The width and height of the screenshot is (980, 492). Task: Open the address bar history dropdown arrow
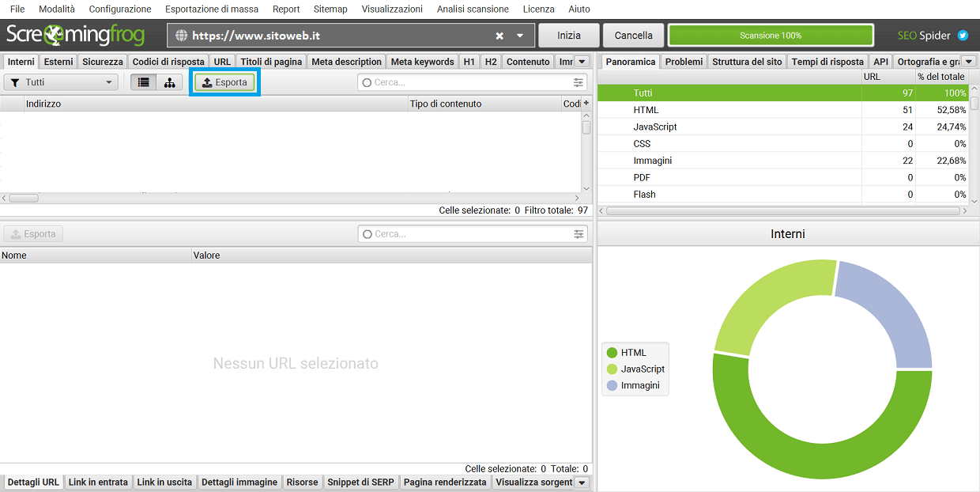(518, 35)
